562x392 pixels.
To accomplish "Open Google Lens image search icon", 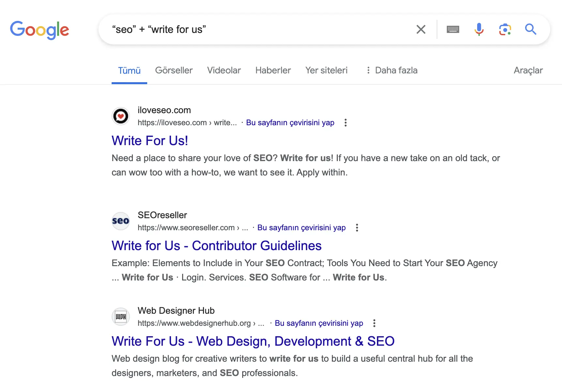I will click(x=505, y=29).
